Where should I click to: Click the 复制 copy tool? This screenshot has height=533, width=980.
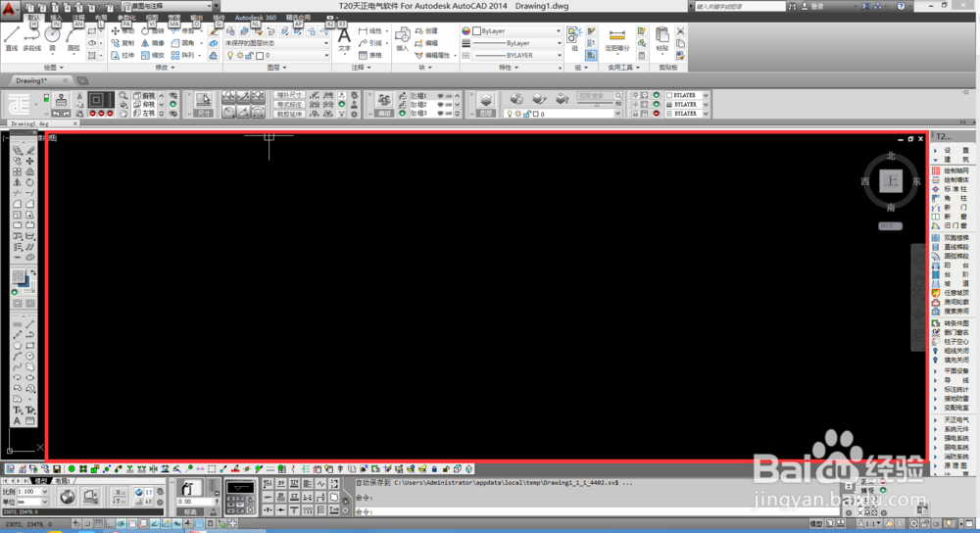pos(122,43)
